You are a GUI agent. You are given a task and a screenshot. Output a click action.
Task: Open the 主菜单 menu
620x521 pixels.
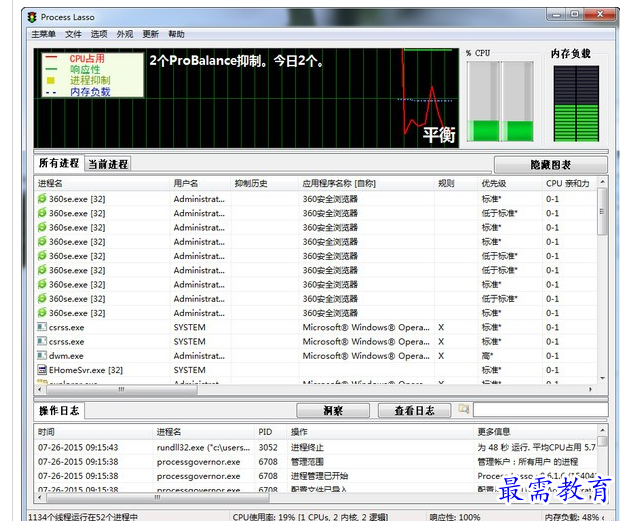[43, 34]
